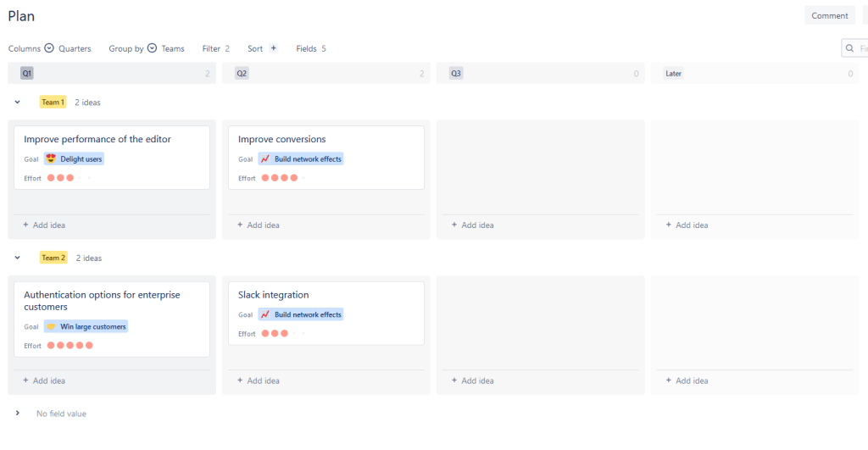Set effort dots on Authentication options card
Screen dimensions: 868x450
click(x=70, y=346)
